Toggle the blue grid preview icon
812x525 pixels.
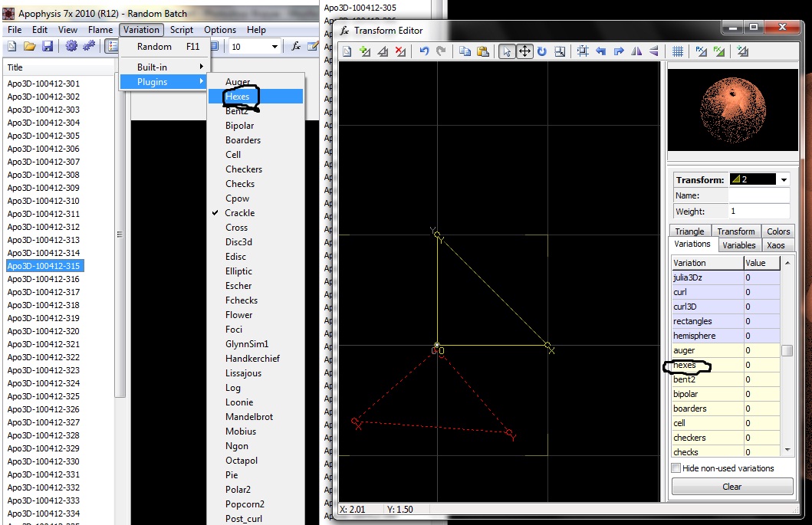click(x=677, y=51)
